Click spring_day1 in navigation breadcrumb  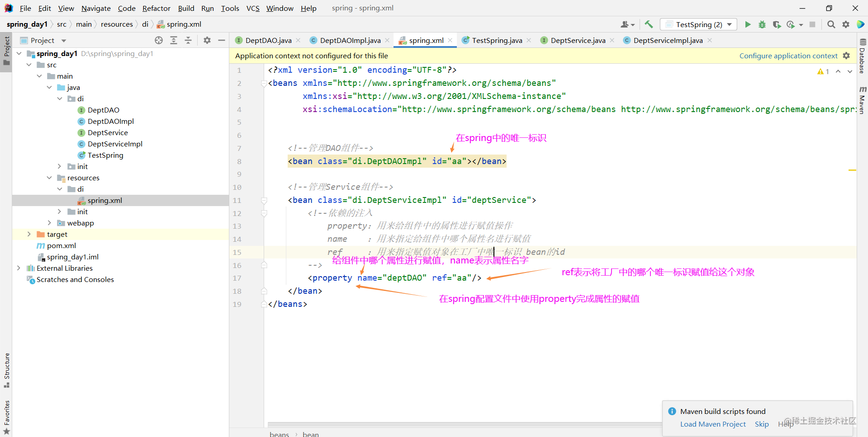27,24
